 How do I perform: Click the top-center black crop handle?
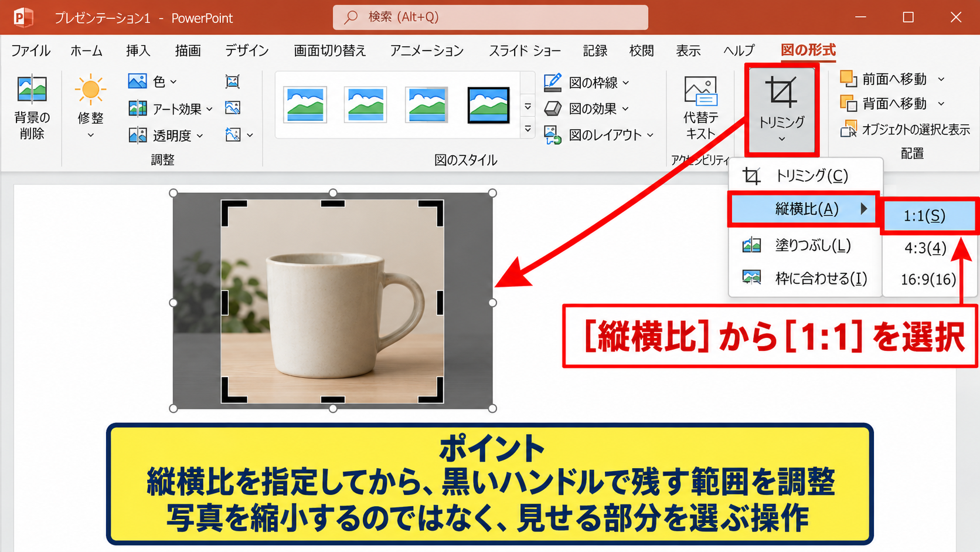tap(333, 204)
